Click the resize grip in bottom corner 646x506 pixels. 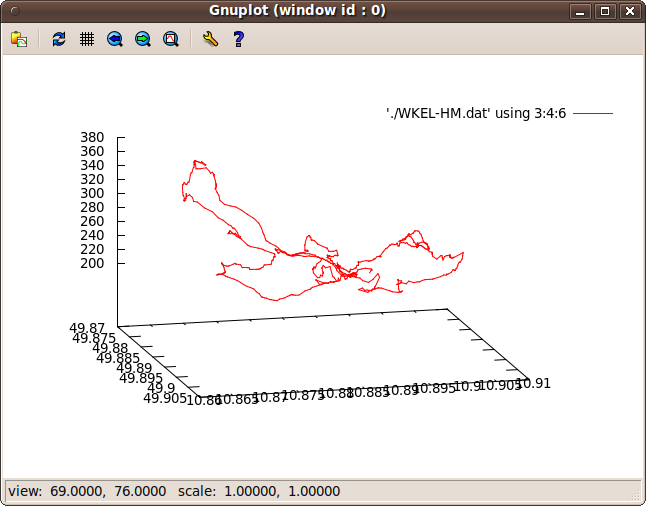633,493
